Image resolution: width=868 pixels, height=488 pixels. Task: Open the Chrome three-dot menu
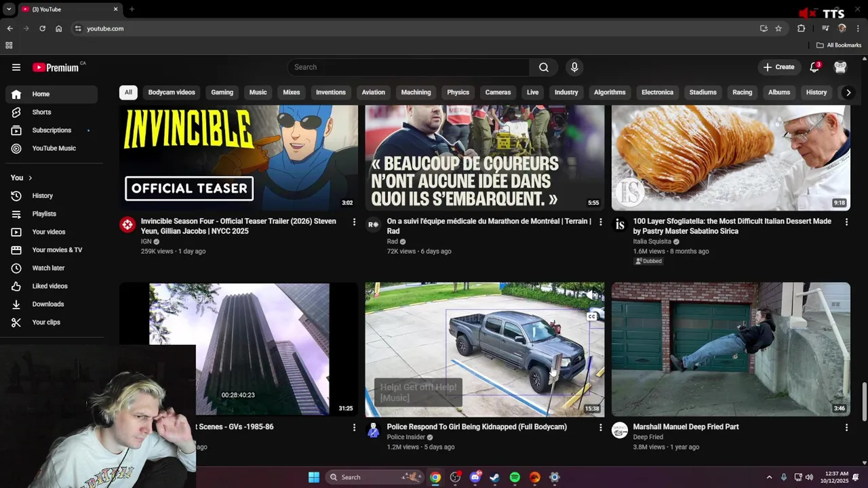tap(859, 28)
